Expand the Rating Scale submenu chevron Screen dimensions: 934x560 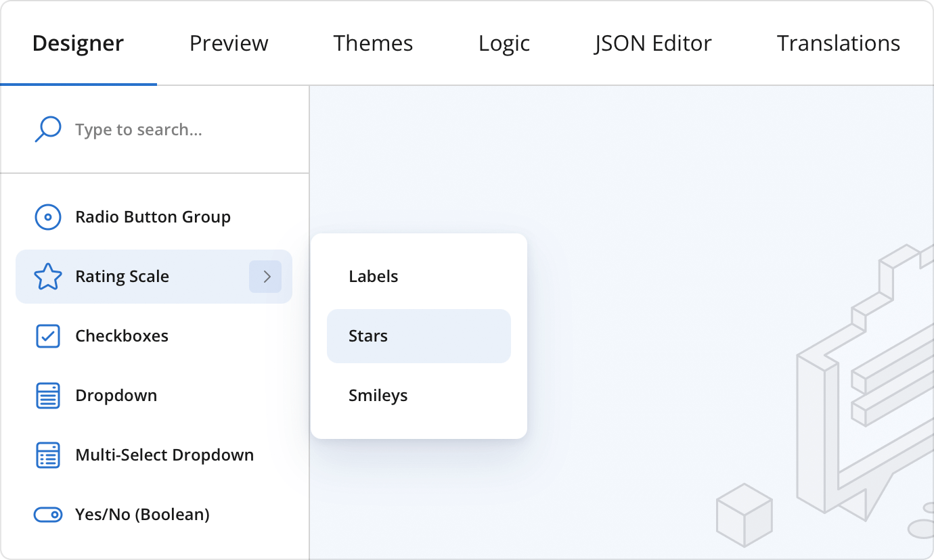point(266,276)
